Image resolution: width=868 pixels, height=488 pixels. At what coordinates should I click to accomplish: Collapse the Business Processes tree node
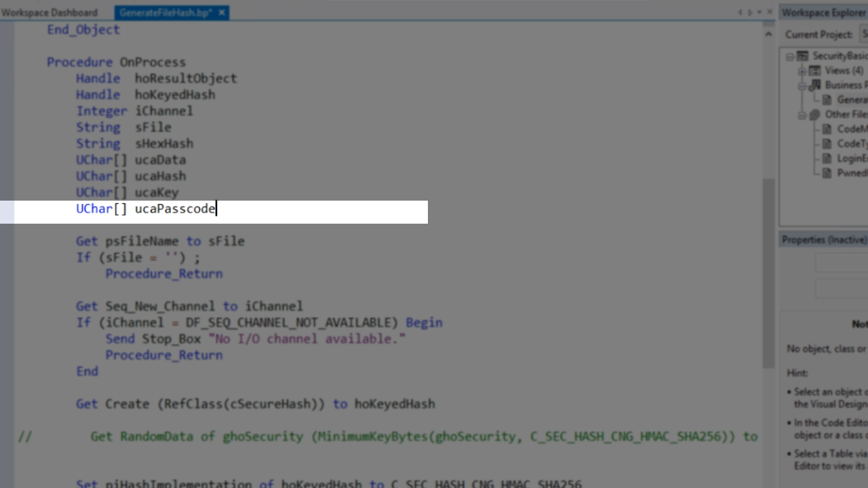coord(802,85)
